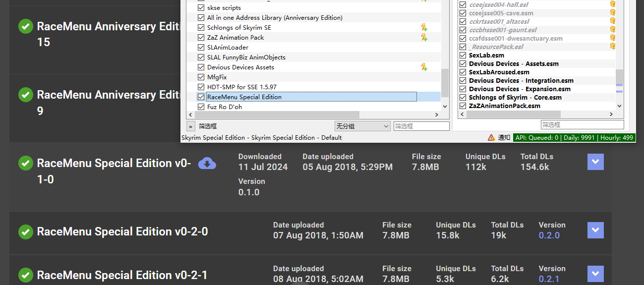Viewport: 644px width, 285px height.
Task: Click the mod list scroll-right arrow
Action: [437, 114]
